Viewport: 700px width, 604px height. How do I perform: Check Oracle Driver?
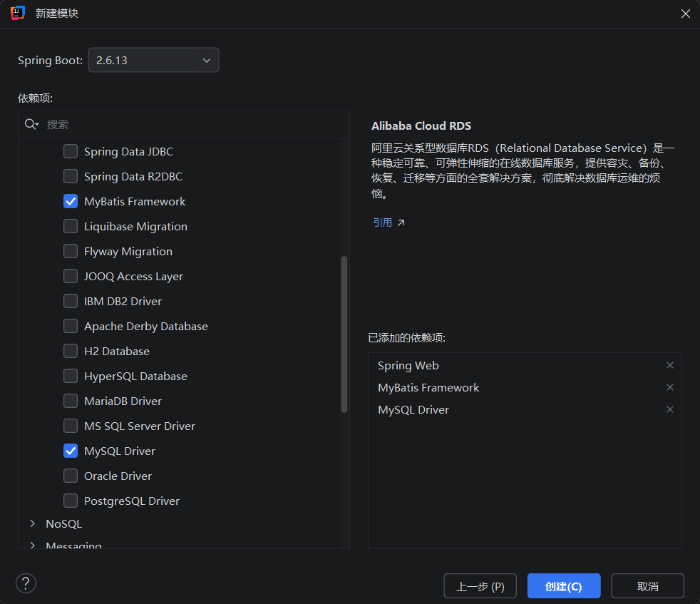pyautogui.click(x=71, y=476)
